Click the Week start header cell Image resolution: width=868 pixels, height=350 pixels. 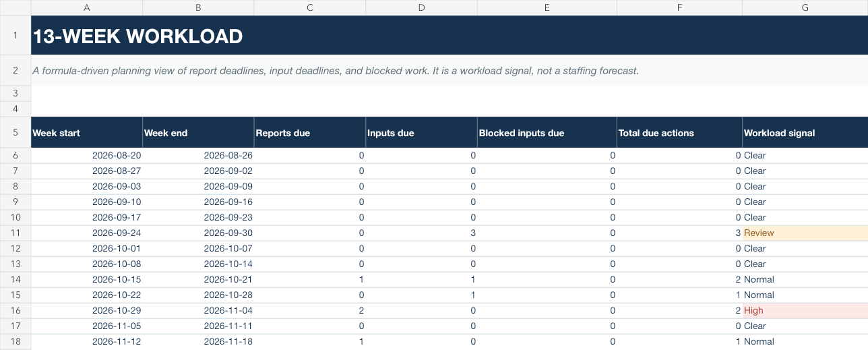click(86, 132)
